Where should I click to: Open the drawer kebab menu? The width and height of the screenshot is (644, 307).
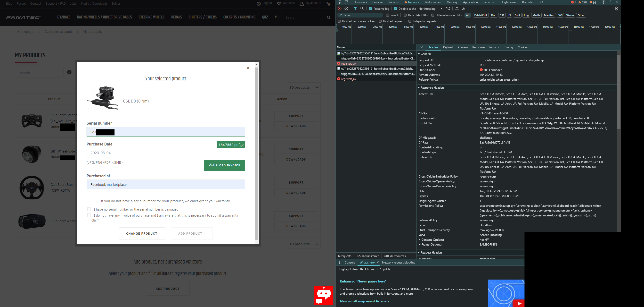click(x=340, y=262)
